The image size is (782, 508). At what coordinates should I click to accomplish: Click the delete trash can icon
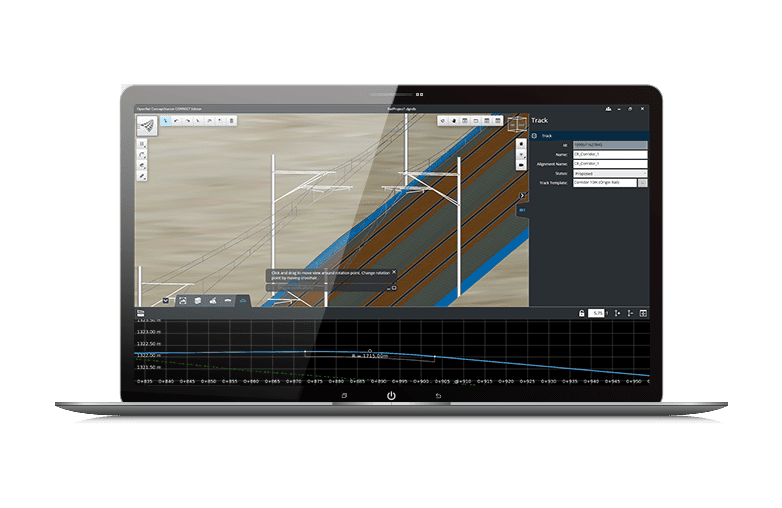point(231,121)
